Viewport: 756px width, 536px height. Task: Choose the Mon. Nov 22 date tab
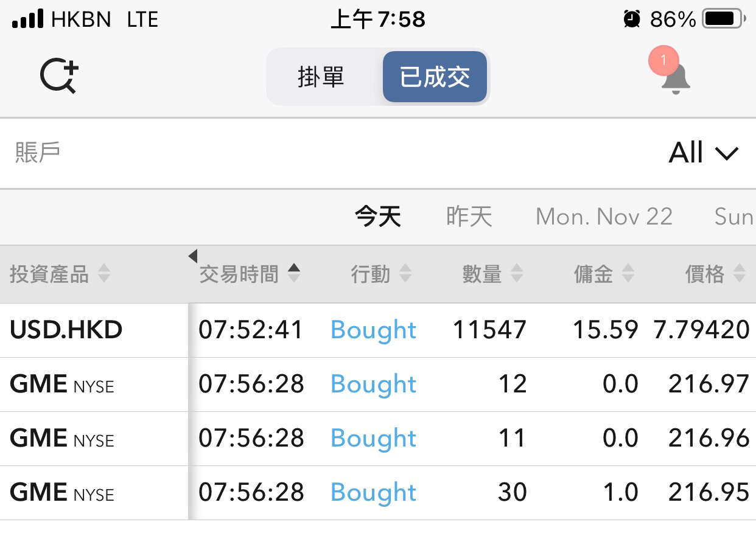click(x=604, y=217)
